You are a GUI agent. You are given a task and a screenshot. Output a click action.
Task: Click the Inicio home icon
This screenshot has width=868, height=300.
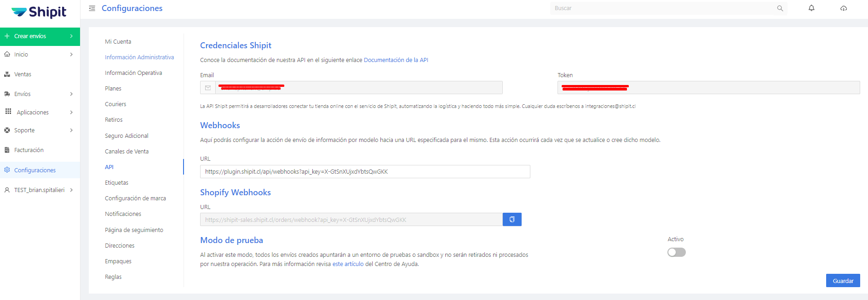7,54
